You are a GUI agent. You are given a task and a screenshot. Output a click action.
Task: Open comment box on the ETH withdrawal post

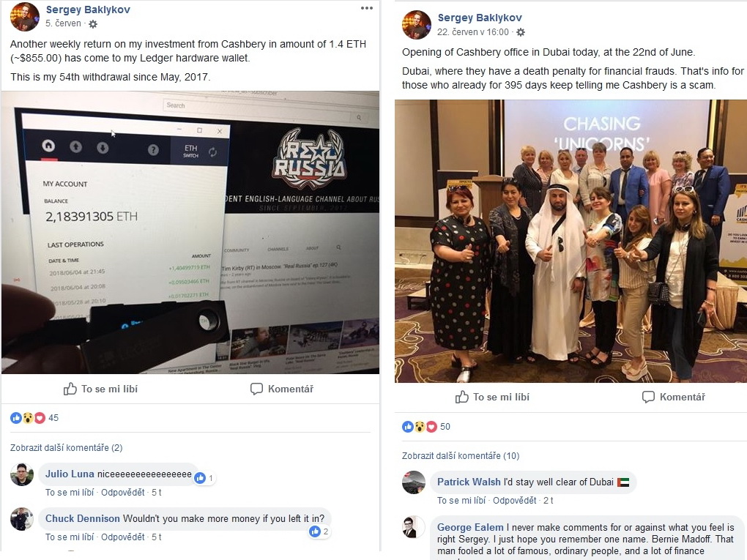coord(281,389)
